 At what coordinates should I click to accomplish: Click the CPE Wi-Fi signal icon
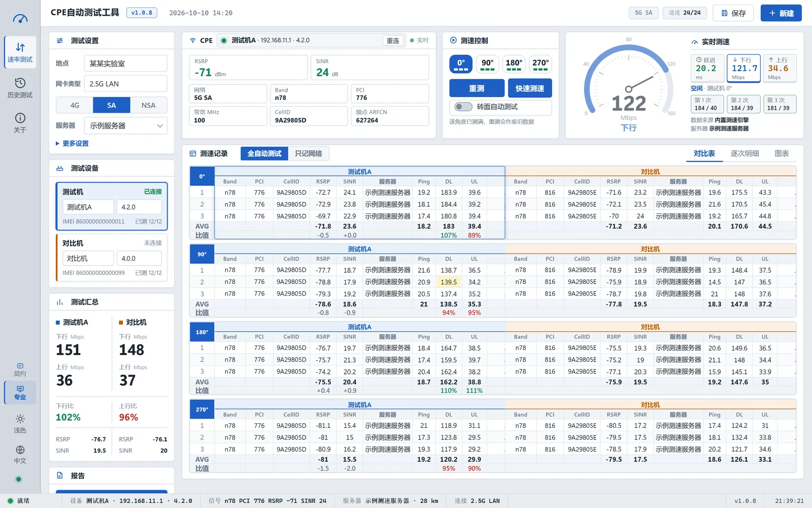point(193,41)
